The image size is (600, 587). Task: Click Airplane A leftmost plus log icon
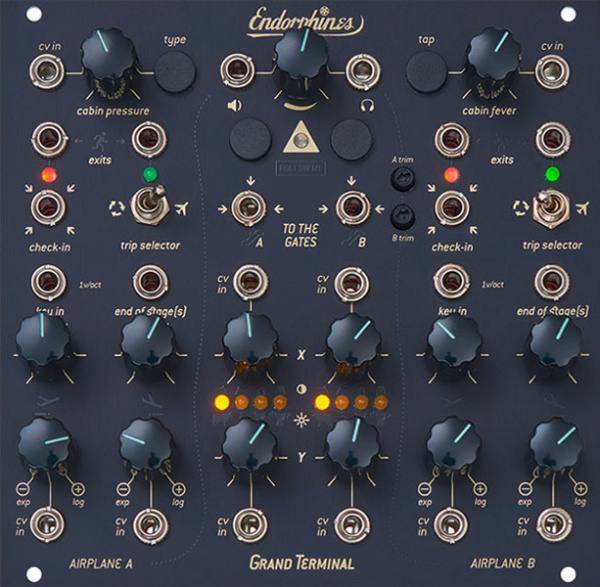[x=78, y=489]
